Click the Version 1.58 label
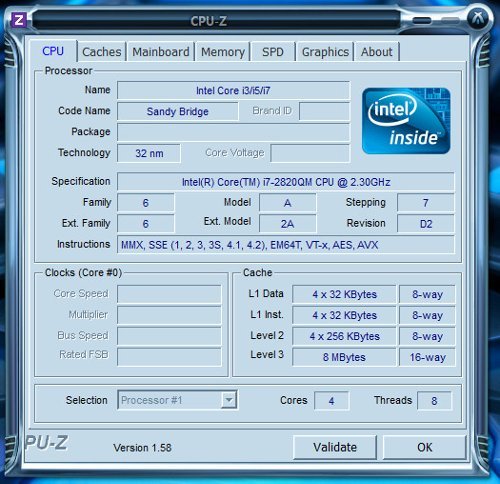 (142, 447)
